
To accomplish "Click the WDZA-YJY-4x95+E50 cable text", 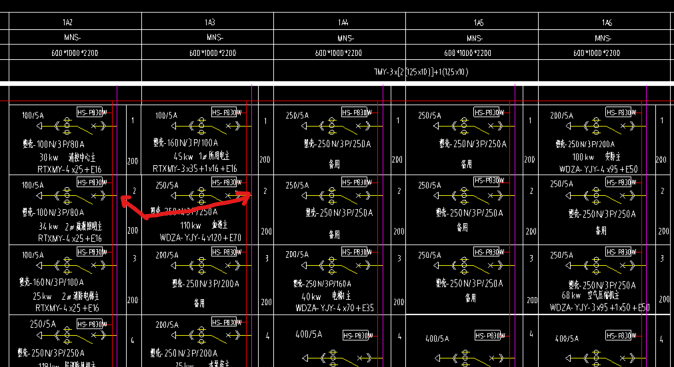I will pos(598,169).
